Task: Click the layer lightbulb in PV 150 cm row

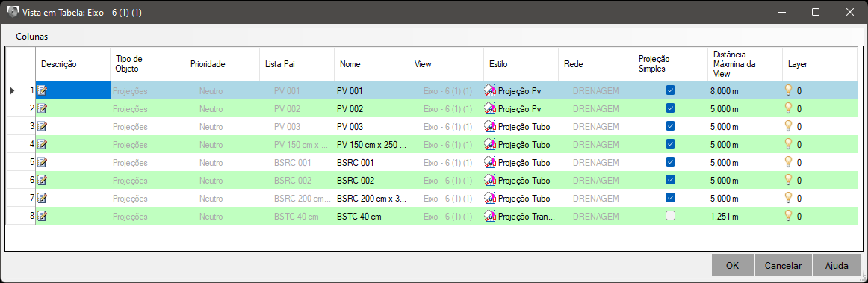Action: 789,143
